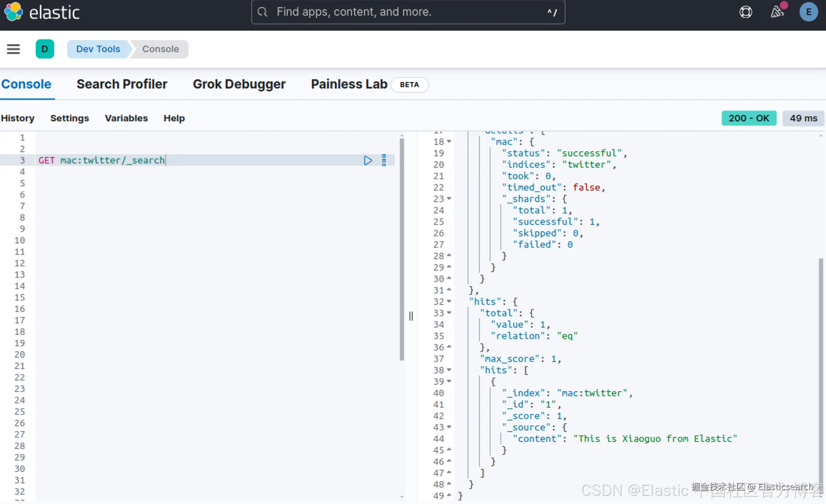Screen dimensions: 826x504
Task: Open the newsfeed celebration icon
Action: (x=777, y=12)
